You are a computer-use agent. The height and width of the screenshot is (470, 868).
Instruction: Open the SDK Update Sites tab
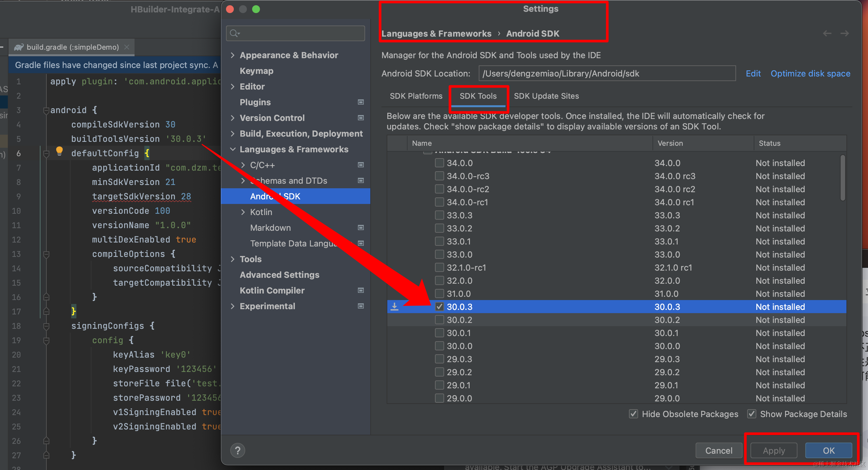[546, 96]
